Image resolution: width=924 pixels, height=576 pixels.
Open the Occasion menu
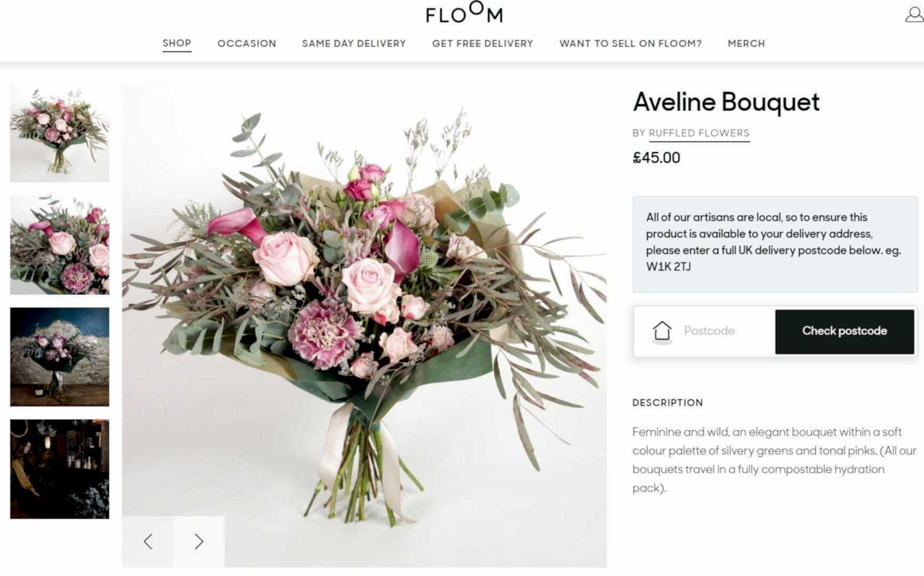click(247, 44)
